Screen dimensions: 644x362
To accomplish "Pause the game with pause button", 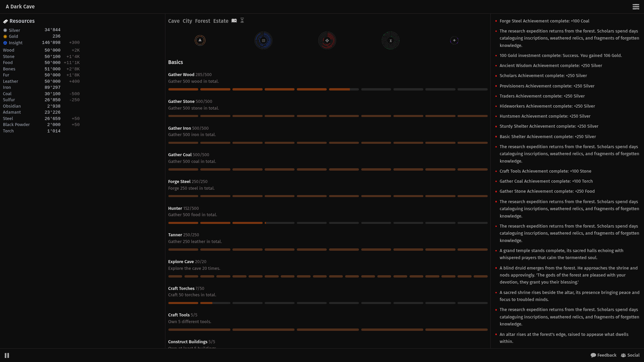I will pos(7,355).
